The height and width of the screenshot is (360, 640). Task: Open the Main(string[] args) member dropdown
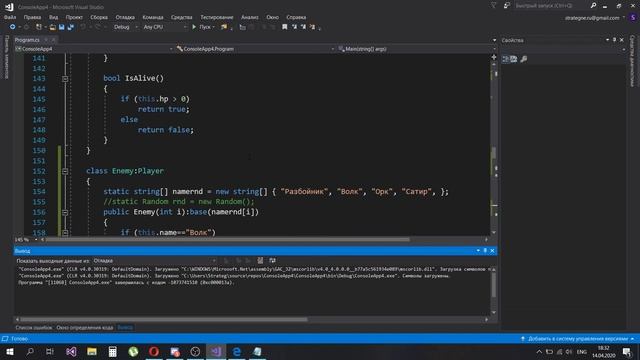point(416,49)
